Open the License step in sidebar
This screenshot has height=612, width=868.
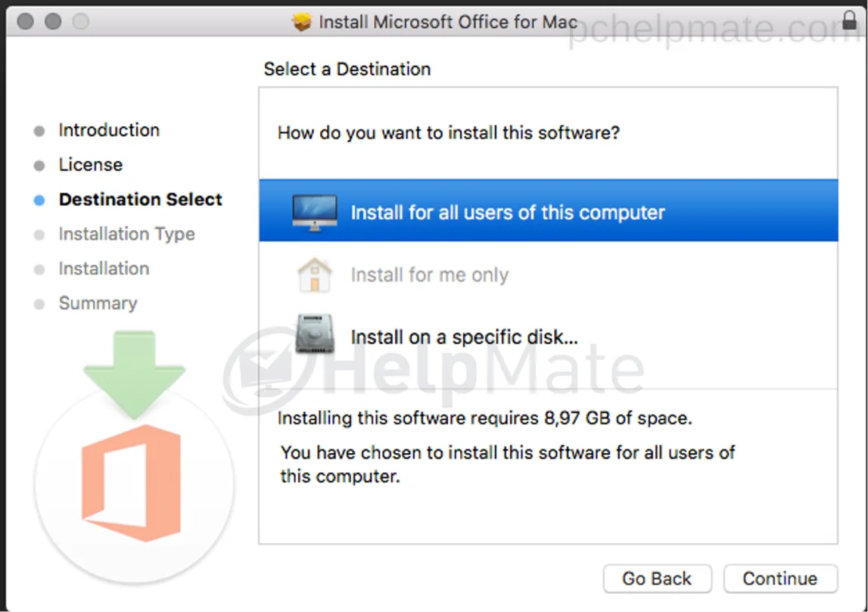91,165
